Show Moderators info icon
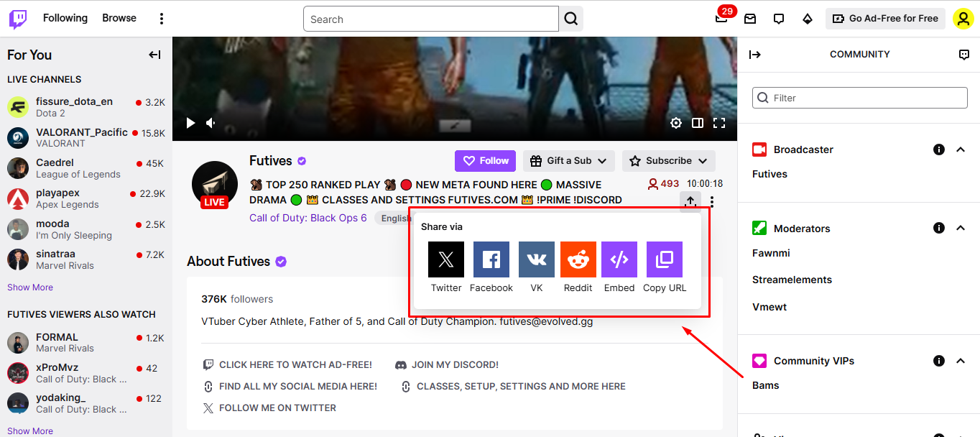 pyautogui.click(x=938, y=228)
